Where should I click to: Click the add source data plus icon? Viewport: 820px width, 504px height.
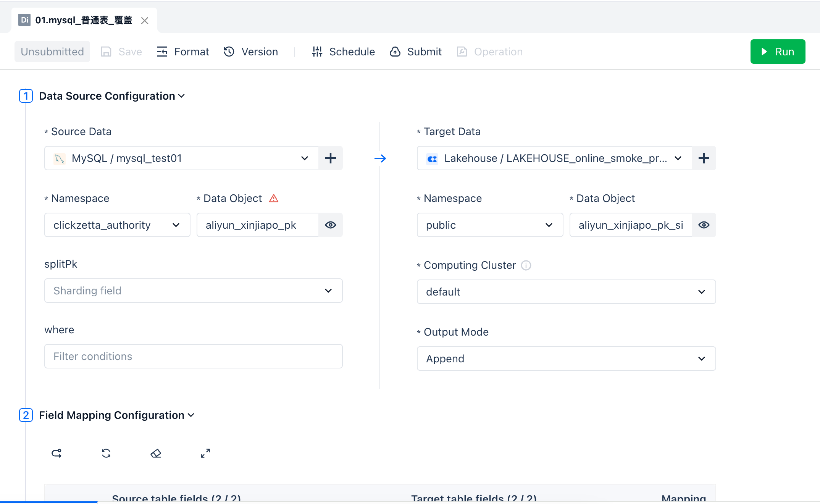pos(330,158)
